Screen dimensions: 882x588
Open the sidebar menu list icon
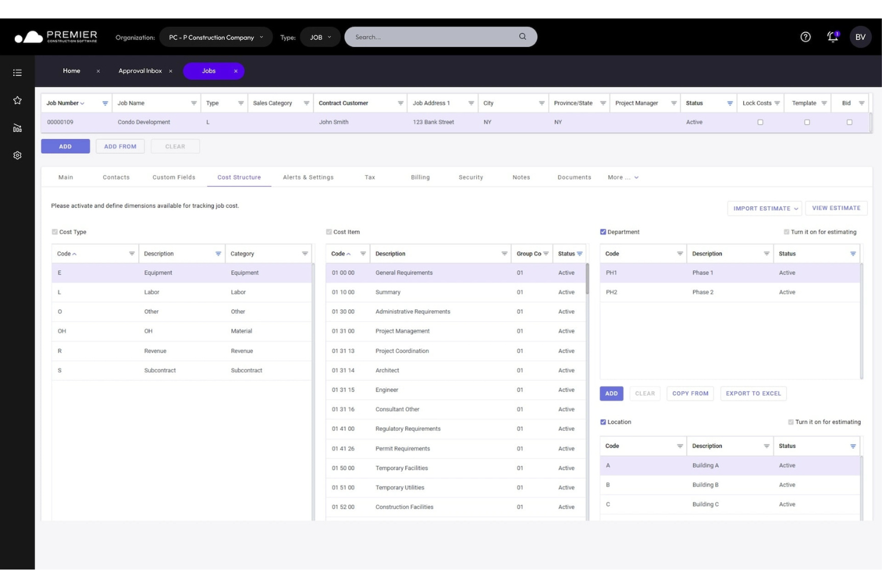click(17, 73)
